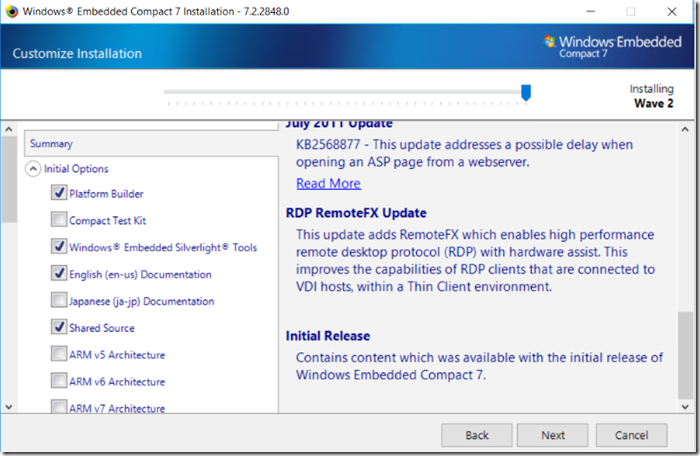Click left pane scroll up arrow
The height and width of the screenshot is (456, 700).
point(9,130)
